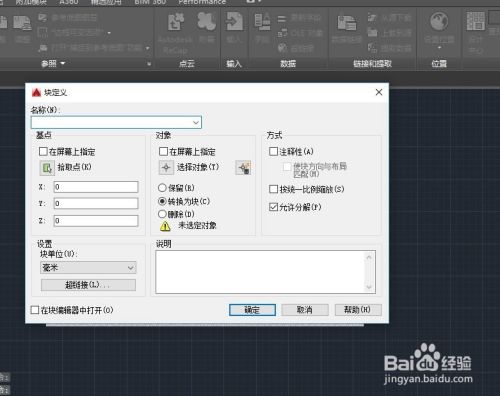Click the Select objects icon button

166,167
